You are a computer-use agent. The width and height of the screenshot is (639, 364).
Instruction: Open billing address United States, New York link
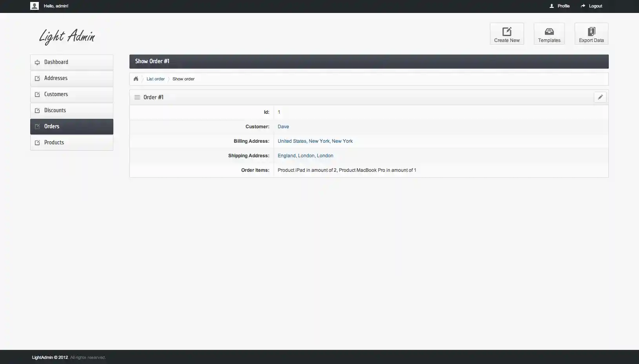click(x=315, y=141)
